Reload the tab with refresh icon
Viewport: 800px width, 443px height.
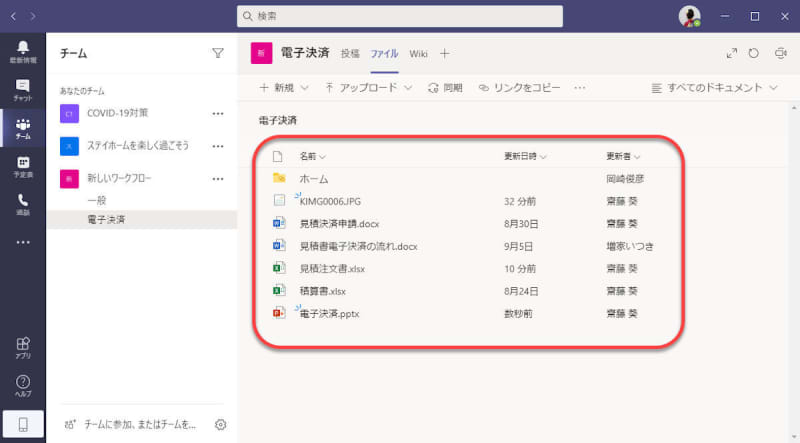754,53
